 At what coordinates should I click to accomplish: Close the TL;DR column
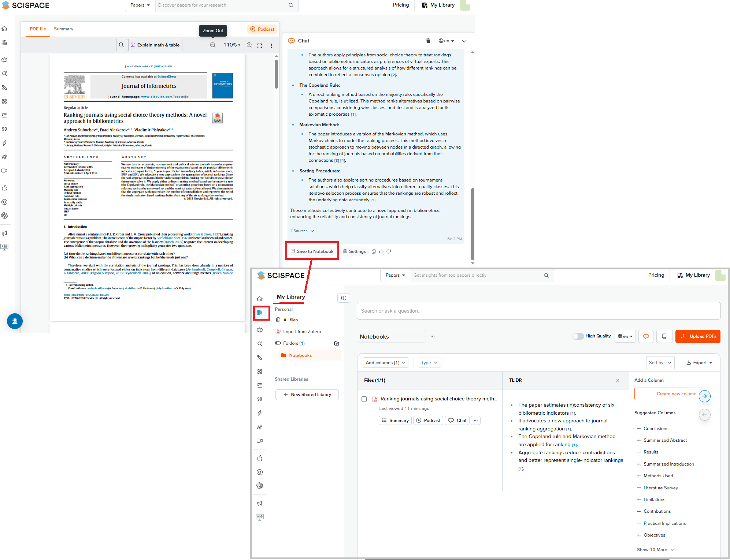coord(618,380)
